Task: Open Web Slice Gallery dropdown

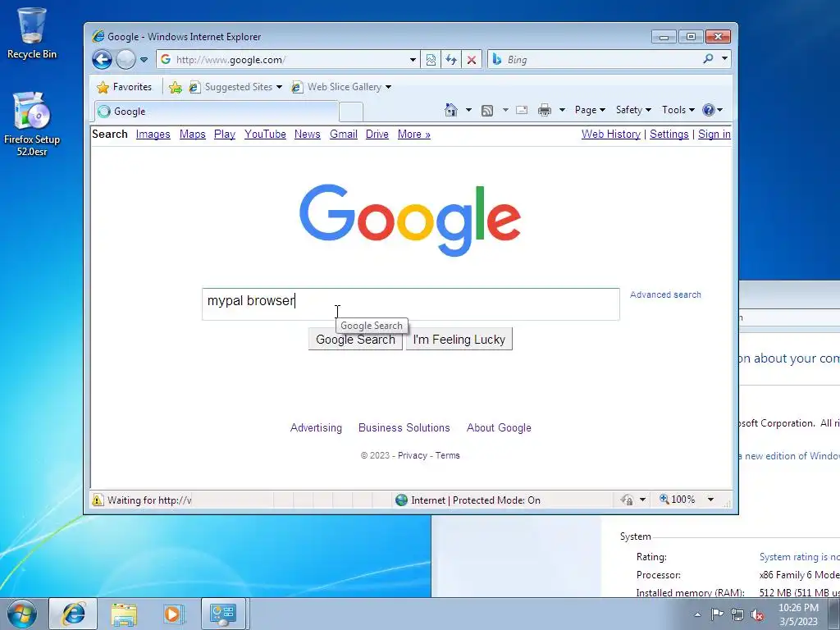Action: coord(340,87)
